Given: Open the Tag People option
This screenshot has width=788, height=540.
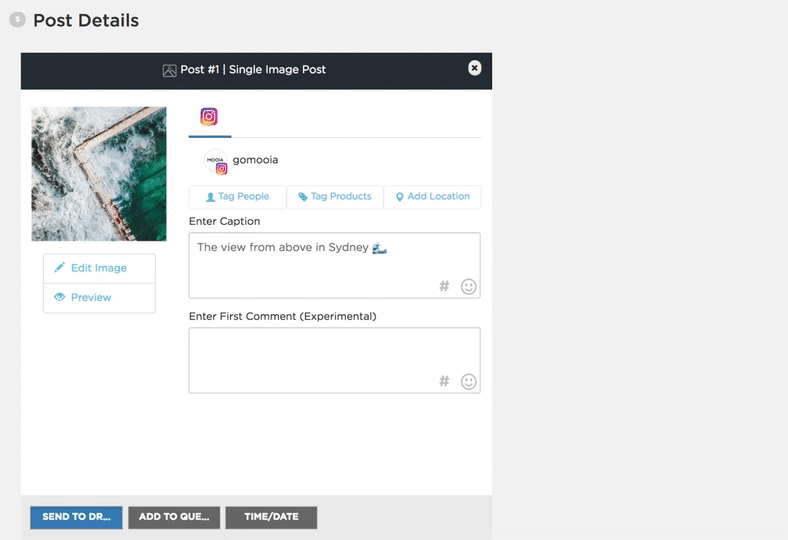Looking at the screenshot, I should click(237, 197).
